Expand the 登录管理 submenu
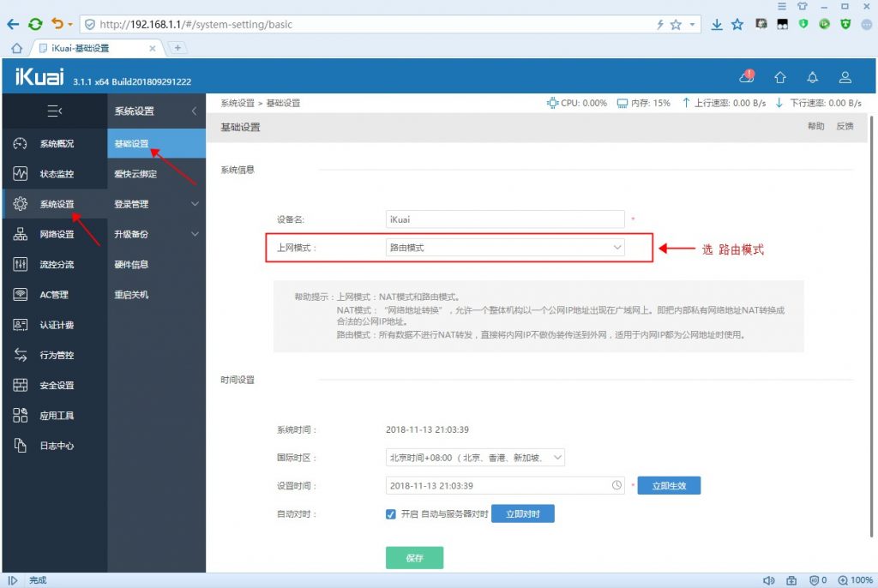This screenshot has height=588, width=878. click(156, 204)
